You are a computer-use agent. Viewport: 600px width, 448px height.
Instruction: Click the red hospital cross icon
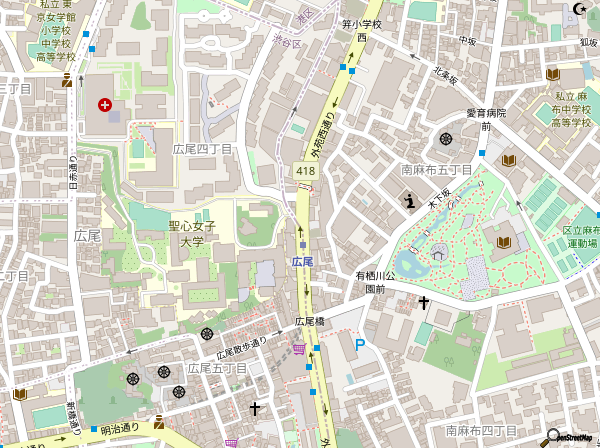[x=105, y=105]
